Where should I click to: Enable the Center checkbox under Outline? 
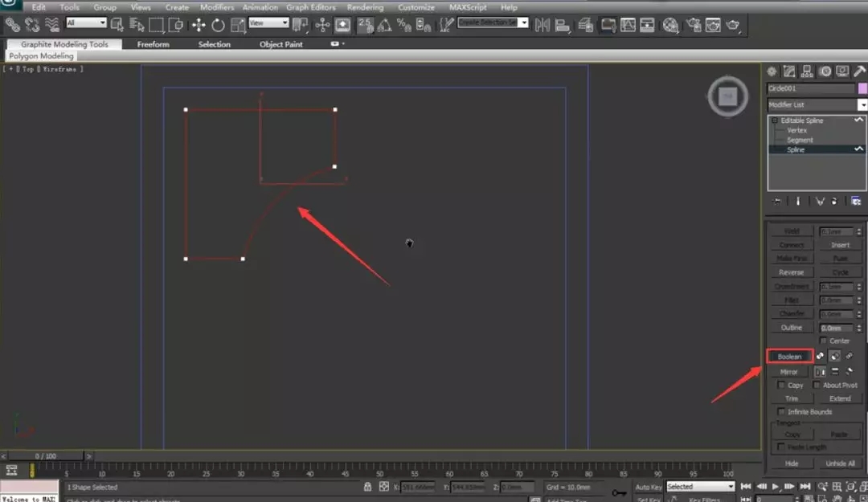coord(823,341)
